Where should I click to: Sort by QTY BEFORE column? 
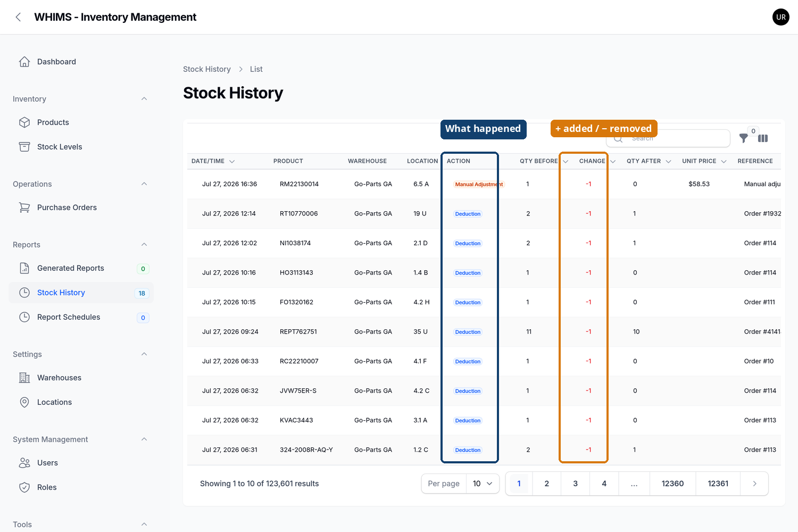tap(544, 161)
